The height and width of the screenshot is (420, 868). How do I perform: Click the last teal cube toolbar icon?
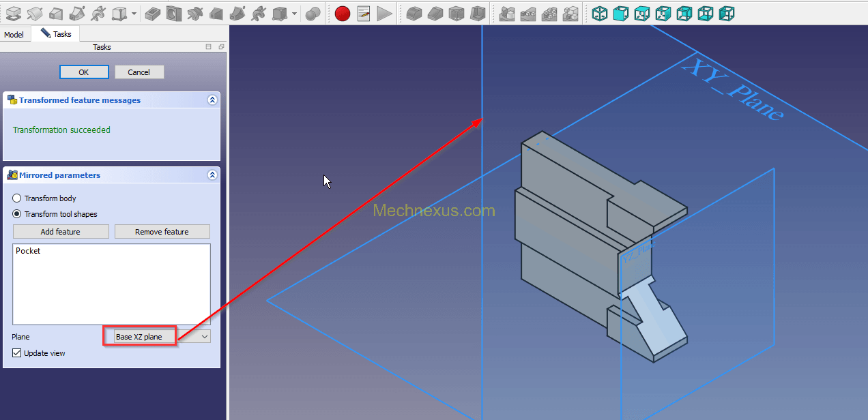coord(727,13)
